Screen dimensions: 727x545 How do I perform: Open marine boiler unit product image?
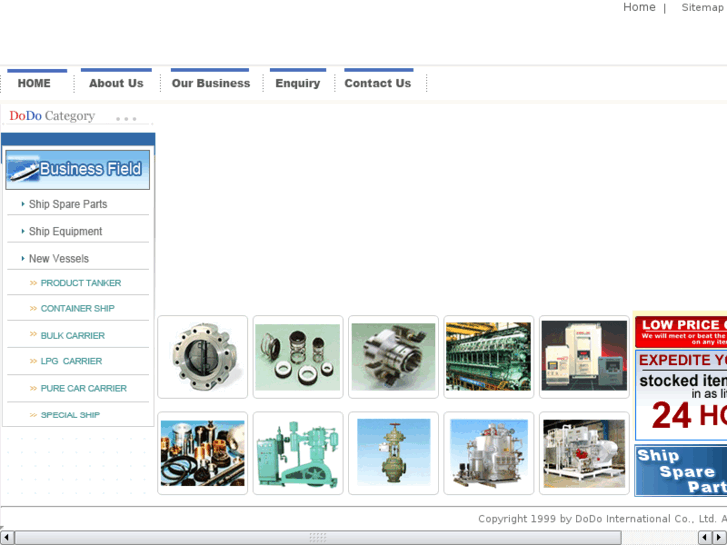[x=489, y=453]
